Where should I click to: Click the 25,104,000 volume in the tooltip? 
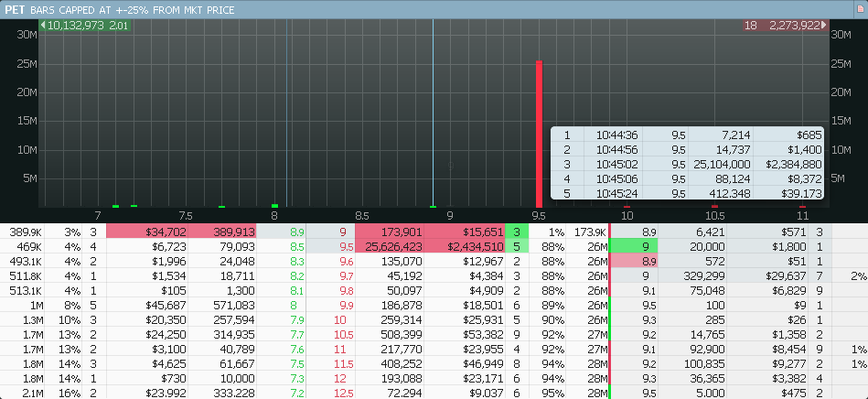tap(722, 164)
